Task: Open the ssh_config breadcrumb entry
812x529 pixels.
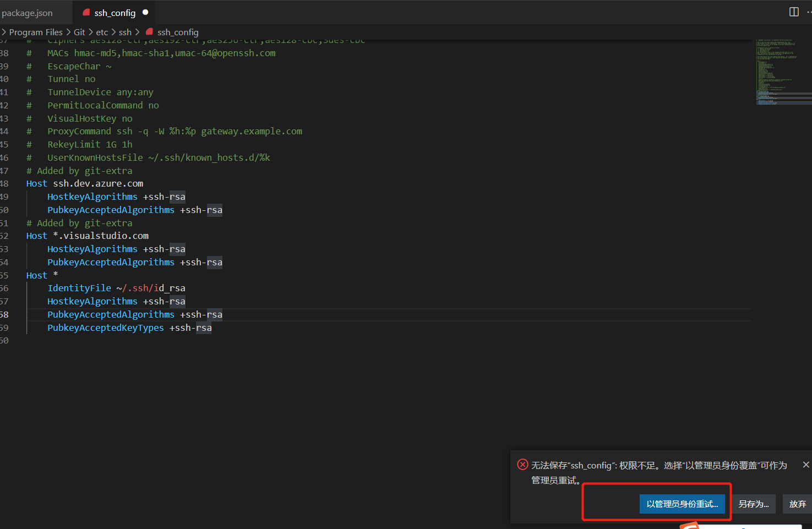Action: tap(178, 32)
